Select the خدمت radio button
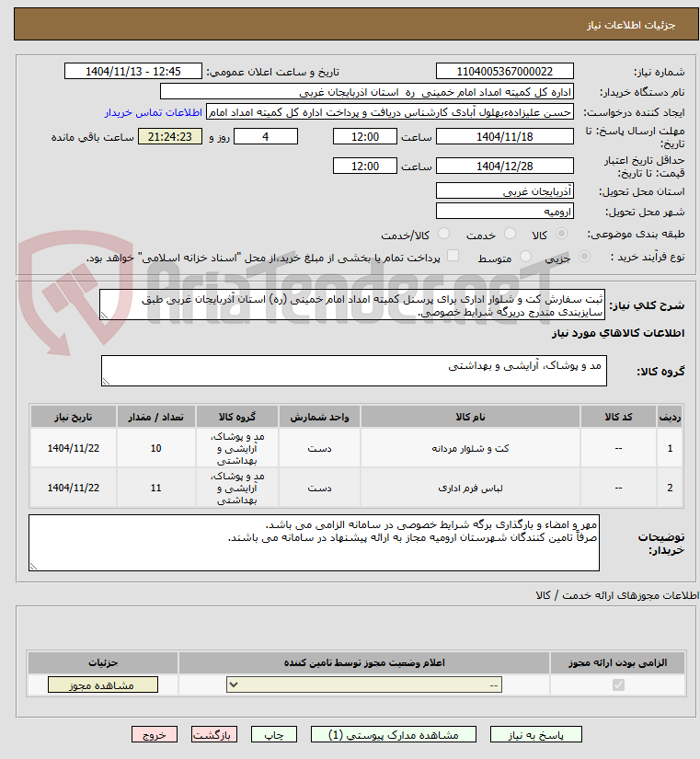The image size is (700, 759). 510,234
